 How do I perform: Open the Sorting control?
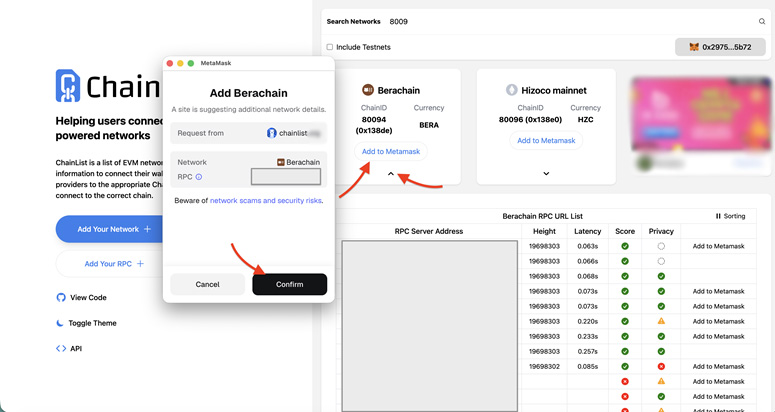pyautogui.click(x=730, y=216)
